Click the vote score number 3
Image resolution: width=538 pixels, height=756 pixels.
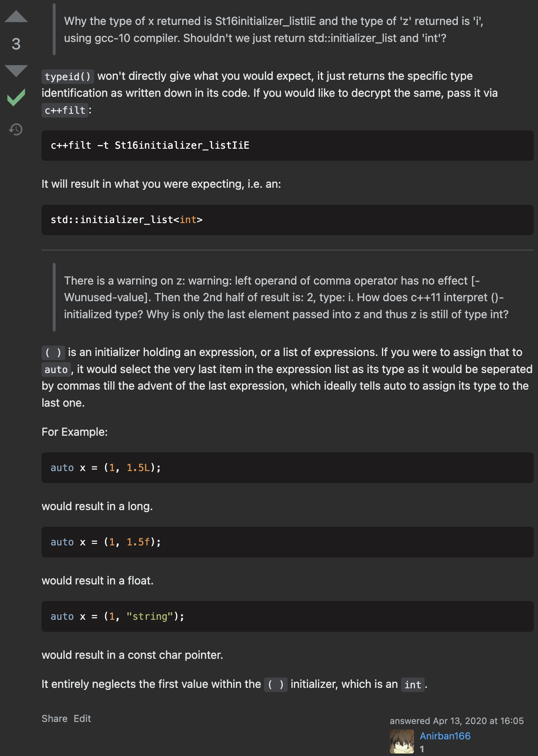coord(16,44)
